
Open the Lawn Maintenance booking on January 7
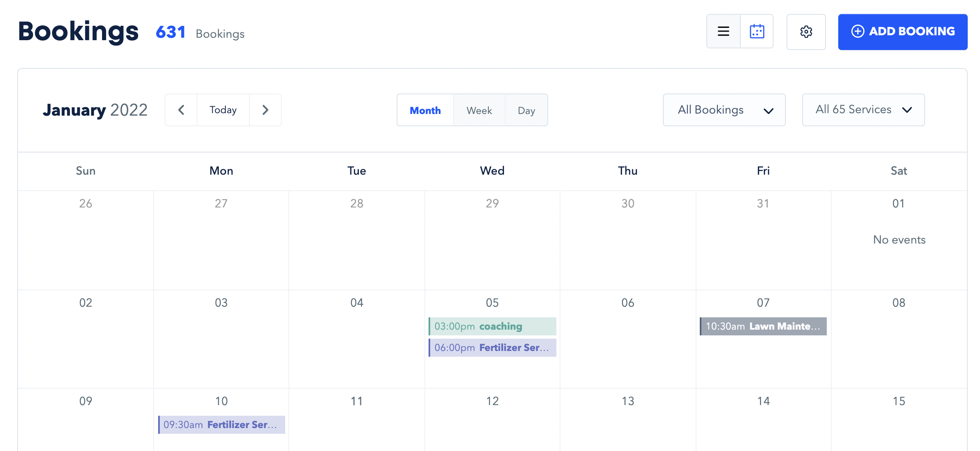pos(763,326)
